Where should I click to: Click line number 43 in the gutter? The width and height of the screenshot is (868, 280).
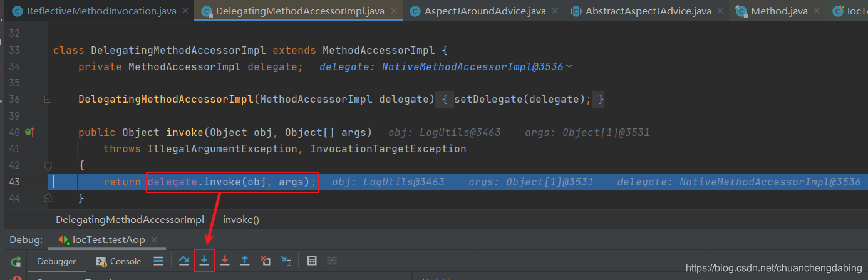14,182
